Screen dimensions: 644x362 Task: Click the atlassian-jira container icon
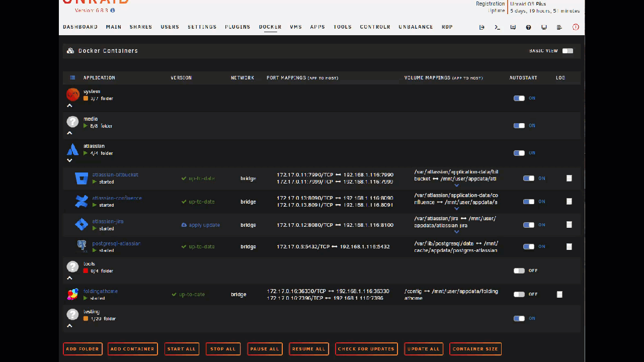pos(82,224)
